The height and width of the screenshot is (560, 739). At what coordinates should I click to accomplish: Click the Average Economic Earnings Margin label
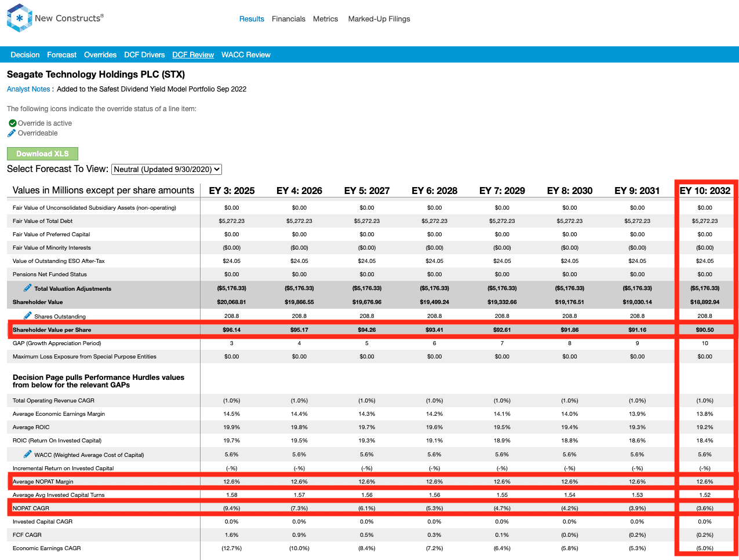(59, 414)
